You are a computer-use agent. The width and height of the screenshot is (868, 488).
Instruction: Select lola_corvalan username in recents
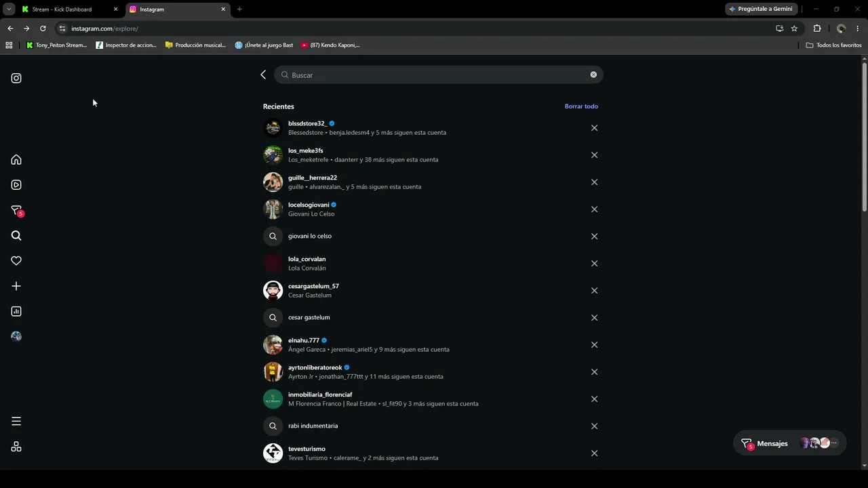(307, 259)
